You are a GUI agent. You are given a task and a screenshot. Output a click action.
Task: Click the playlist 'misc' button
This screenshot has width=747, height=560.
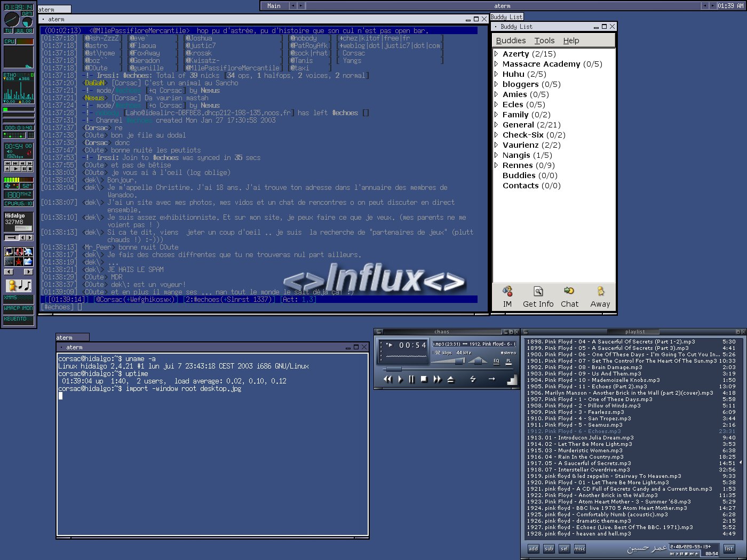tap(579, 548)
